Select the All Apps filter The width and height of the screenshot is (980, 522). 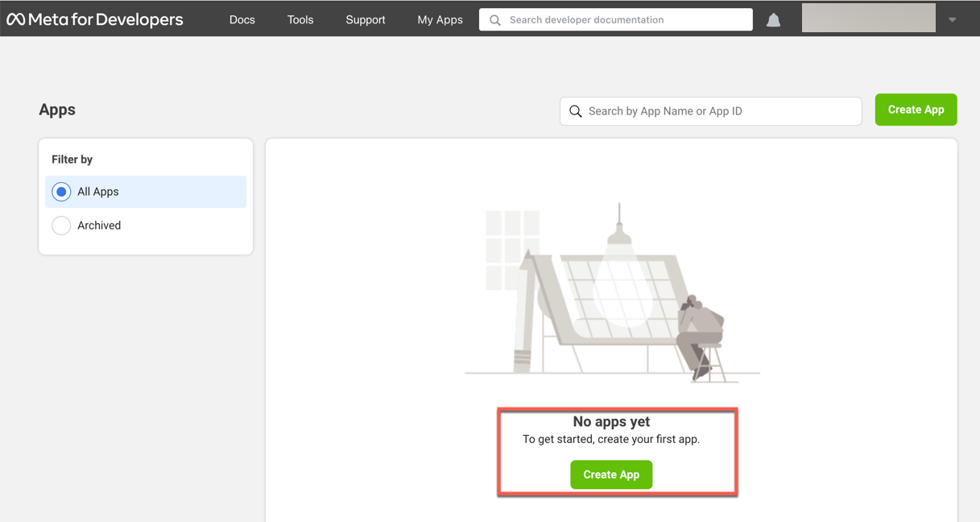tap(61, 192)
